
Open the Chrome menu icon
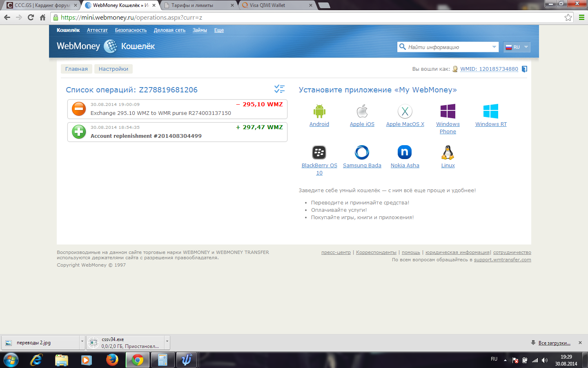click(581, 17)
